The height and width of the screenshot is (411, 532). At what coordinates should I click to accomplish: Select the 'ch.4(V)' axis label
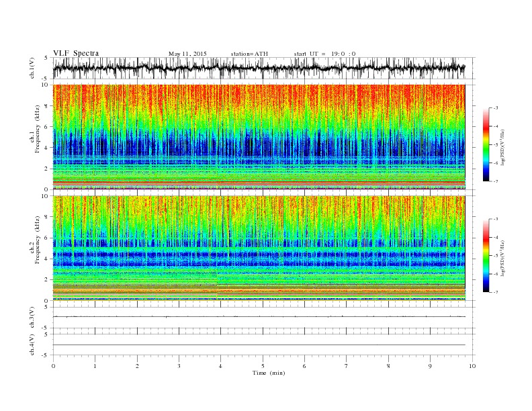tap(32, 345)
